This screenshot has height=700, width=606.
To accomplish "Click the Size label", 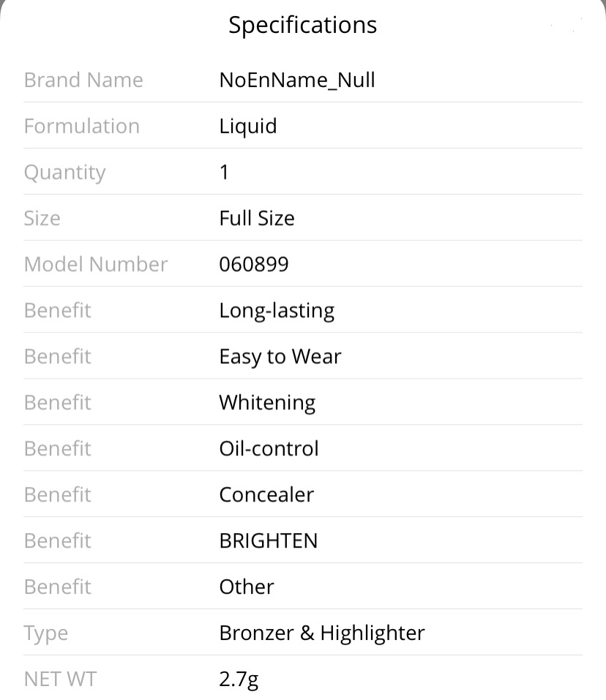I will point(42,218).
